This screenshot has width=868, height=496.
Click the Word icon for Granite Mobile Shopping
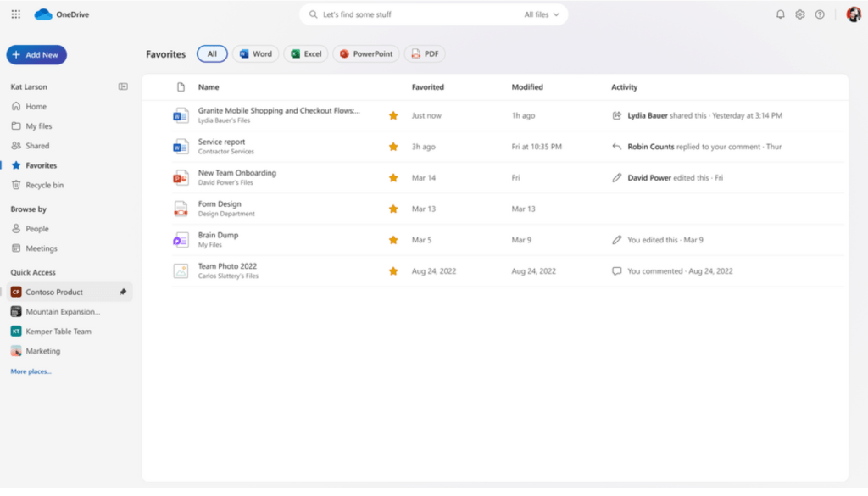181,115
